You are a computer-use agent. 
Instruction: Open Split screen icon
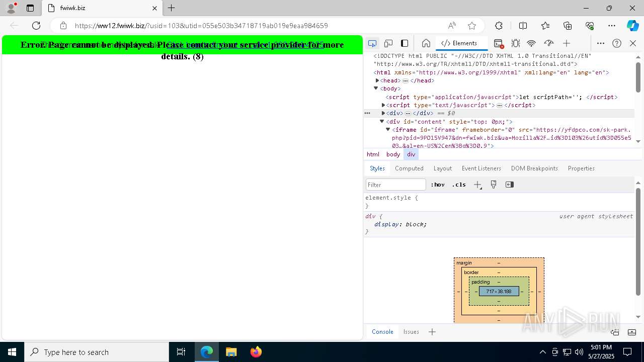(x=523, y=26)
